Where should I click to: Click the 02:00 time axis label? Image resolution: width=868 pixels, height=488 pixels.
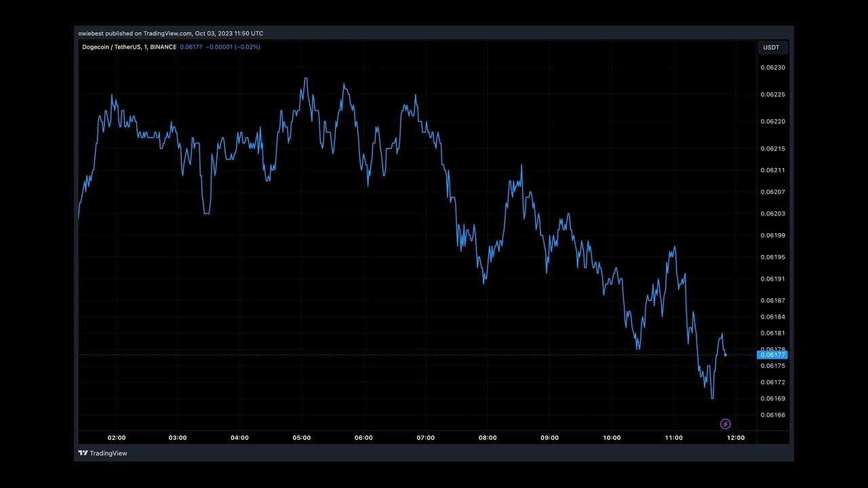(116, 438)
